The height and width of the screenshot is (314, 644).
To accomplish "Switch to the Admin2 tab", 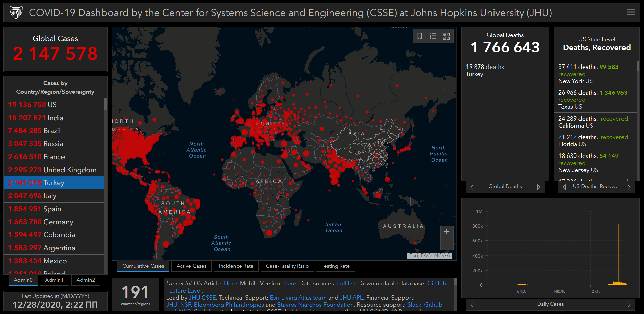I will pyautogui.click(x=86, y=280).
